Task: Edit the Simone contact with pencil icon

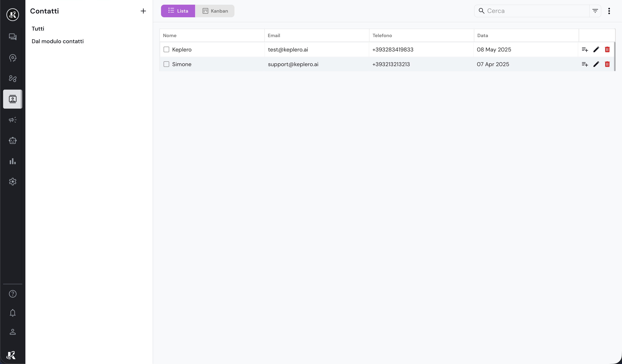Action: [596, 64]
